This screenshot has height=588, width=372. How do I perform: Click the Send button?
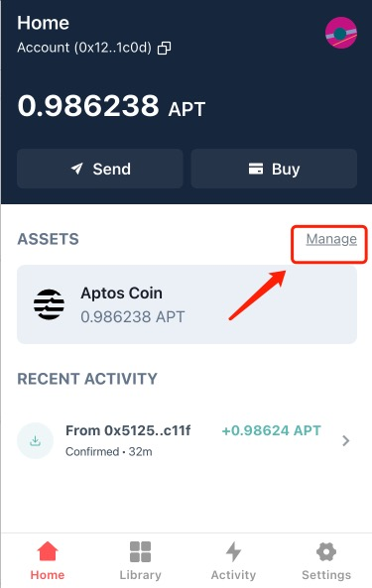[x=100, y=169]
